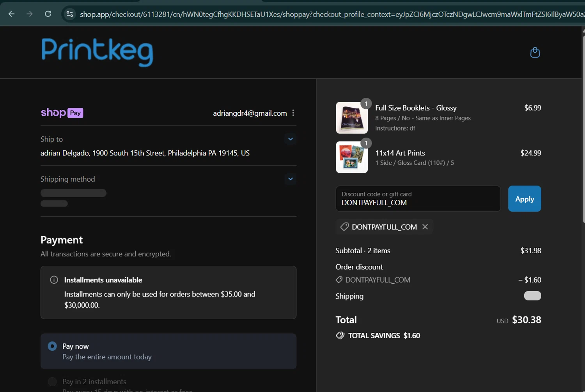Click the Shop Pay logo
Viewport: 585px width, 392px height.
click(x=62, y=113)
